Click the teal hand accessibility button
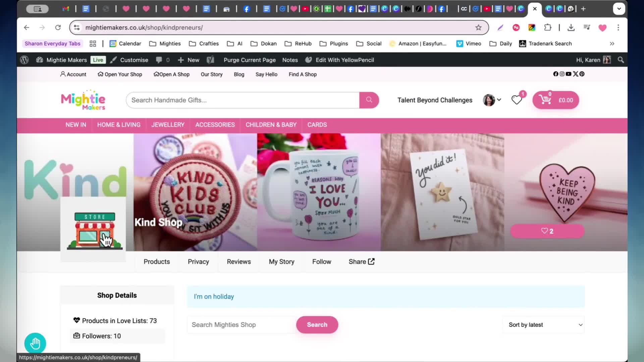 35,343
